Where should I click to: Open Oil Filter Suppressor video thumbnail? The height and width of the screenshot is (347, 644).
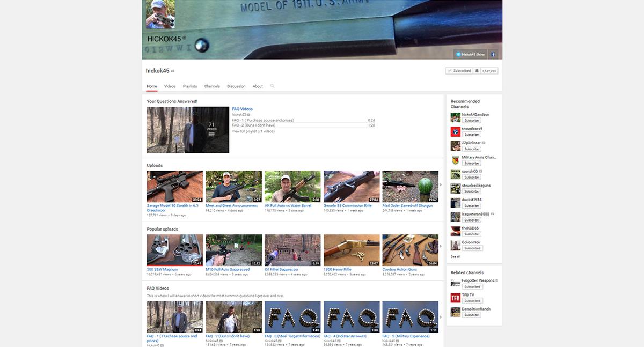[292, 250]
